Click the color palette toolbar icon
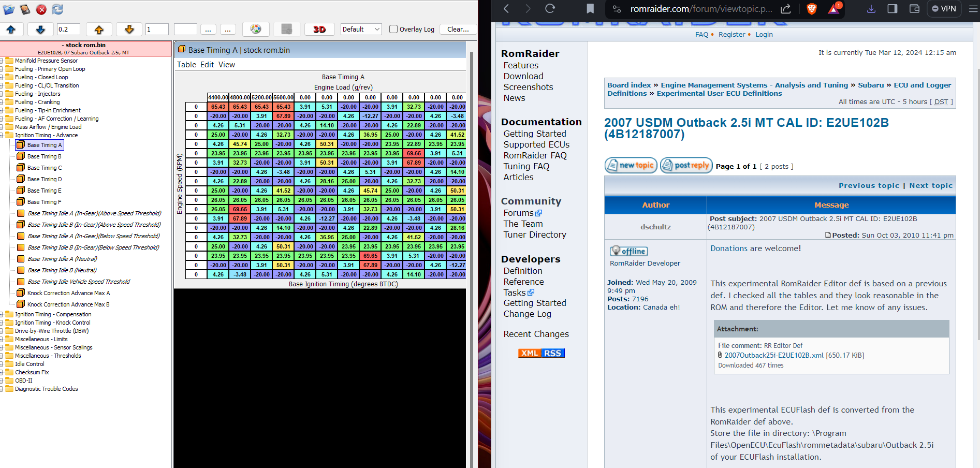Viewport: 980px width, 468px height. pos(256,30)
